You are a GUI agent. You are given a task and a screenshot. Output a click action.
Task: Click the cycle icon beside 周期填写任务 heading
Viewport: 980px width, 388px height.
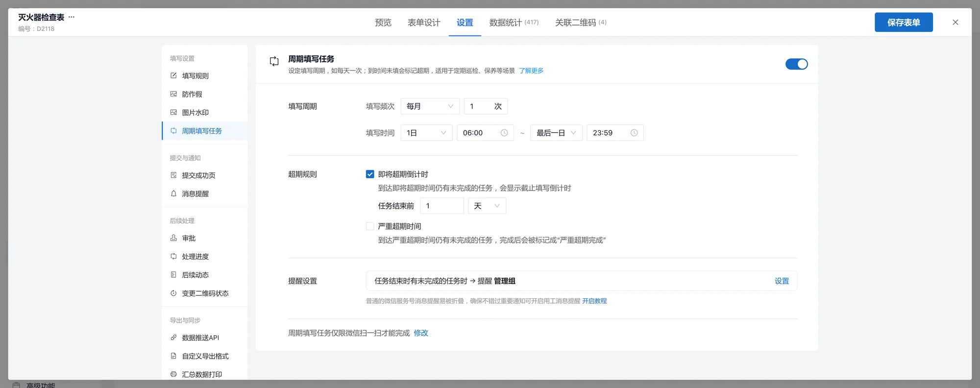point(274,61)
